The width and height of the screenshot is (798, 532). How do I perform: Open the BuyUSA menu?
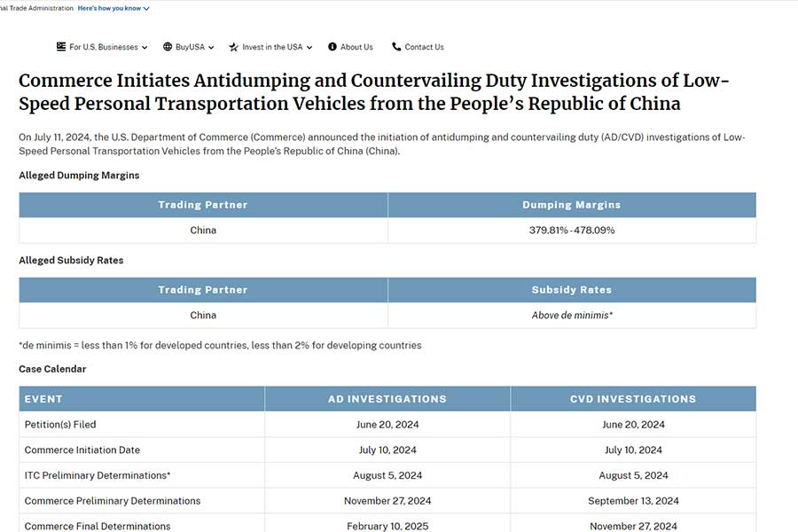(x=188, y=47)
